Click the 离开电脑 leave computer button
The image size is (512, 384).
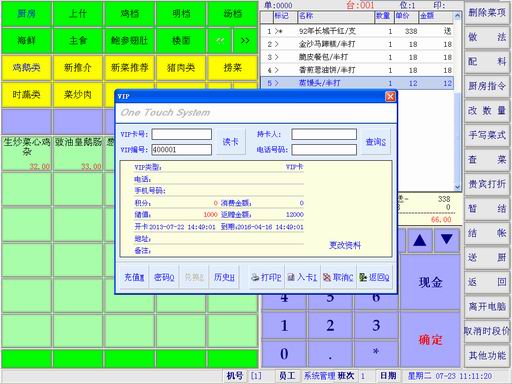(487, 306)
